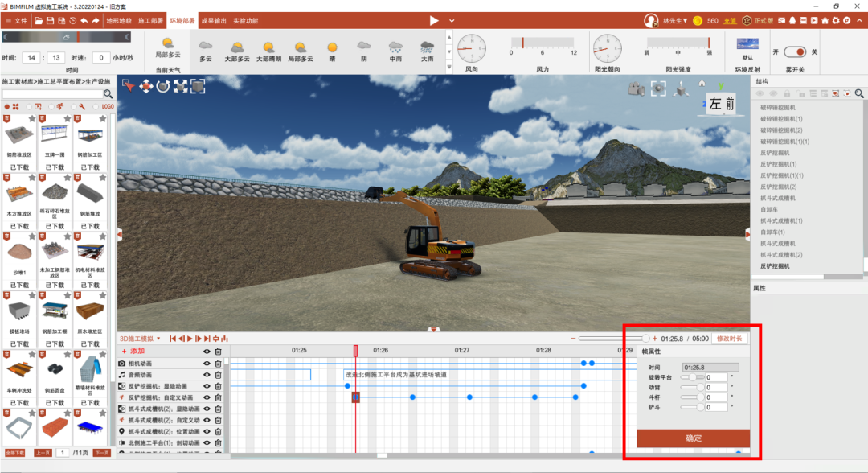Select the 大部晴朗 mostly clear weather icon
868x473 pixels.
[x=268, y=47]
